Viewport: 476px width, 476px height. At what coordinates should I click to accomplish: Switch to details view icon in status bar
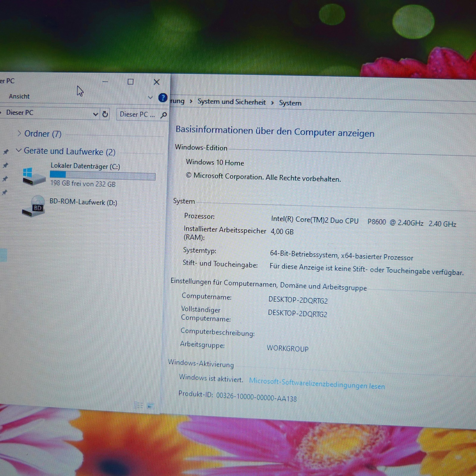[x=139, y=405]
